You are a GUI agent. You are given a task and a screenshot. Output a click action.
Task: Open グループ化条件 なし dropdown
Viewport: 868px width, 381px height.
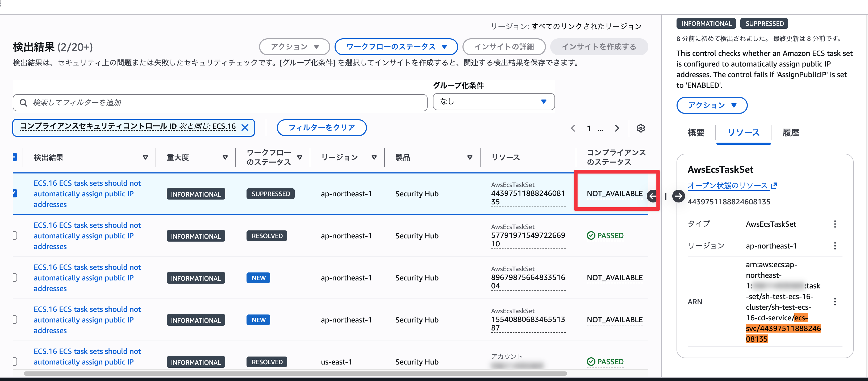pos(494,101)
